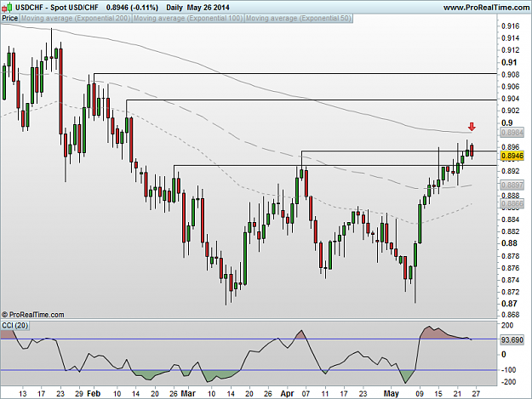Click the 0.88 level on price axis
The width and height of the screenshot is (532, 399).
pos(509,243)
